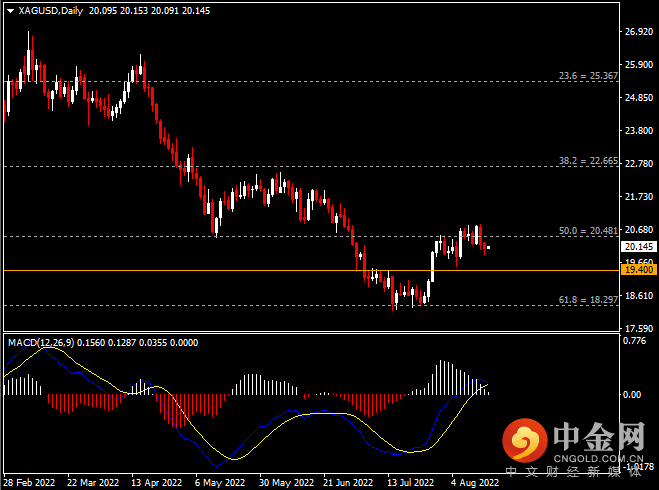Select the 25.900 price axis value
The height and width of the screenshot is (490, 659).
pos(639,65)
